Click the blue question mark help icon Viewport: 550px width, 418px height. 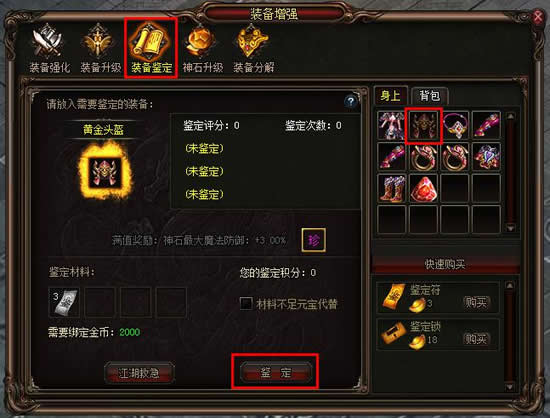pyautogui.click(x=350, y=102)
